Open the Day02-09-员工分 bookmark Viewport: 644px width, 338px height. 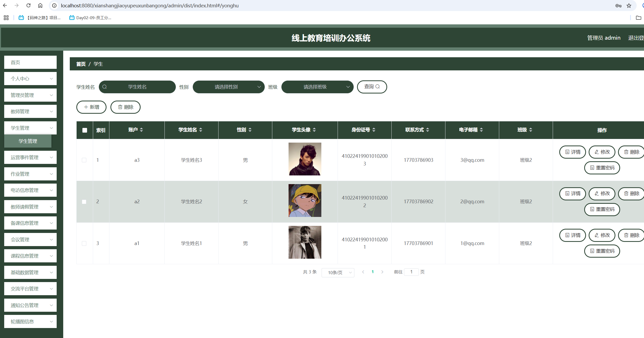tap(90, 18)
